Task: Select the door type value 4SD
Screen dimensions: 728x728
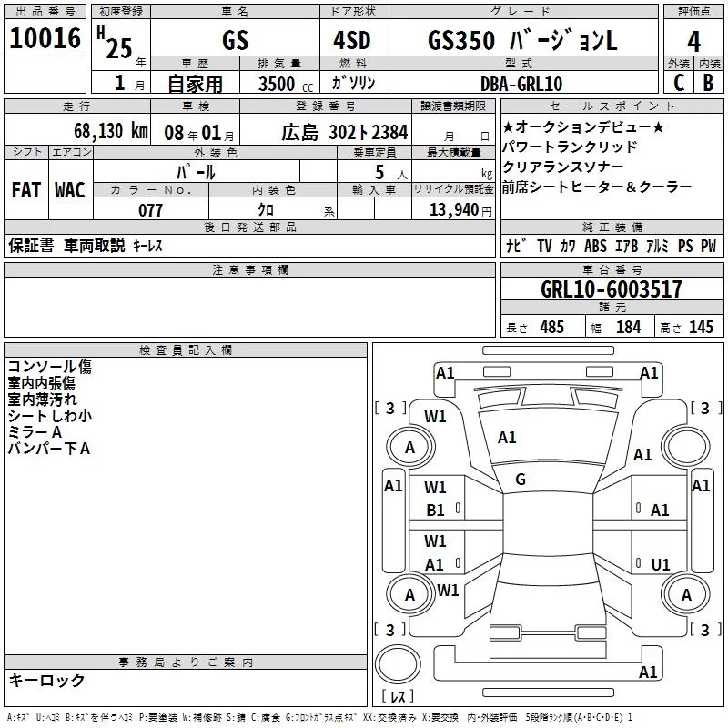Action: click(352, 40)
